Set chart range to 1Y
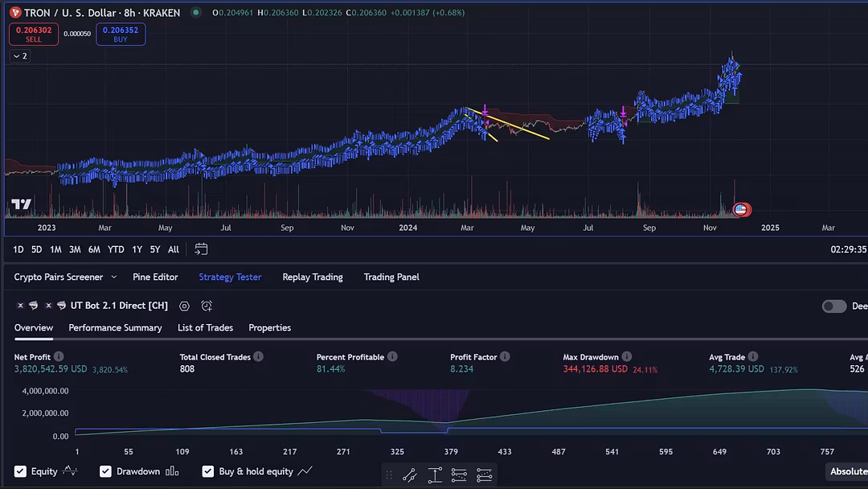This screenshot has height=489, width=868. pyautogui.click(x=137, y=250)
